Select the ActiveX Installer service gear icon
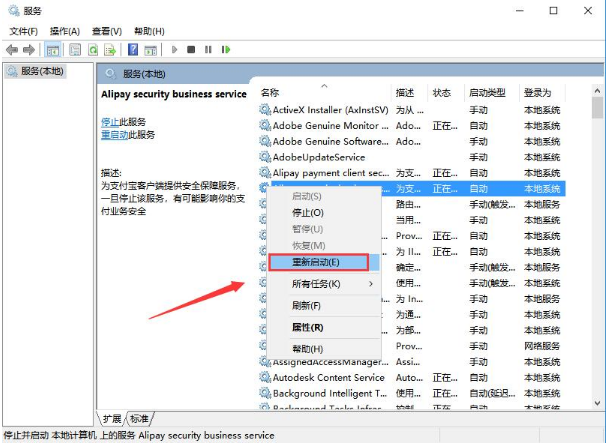Image resolution: width=606 pixels, height=443 pixels. point(265,110)
